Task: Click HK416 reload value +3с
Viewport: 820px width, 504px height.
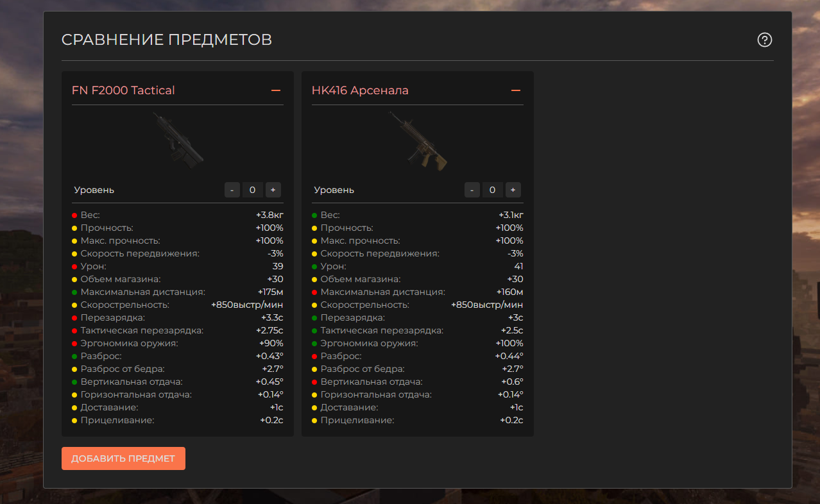Action: tap(516, 317)
